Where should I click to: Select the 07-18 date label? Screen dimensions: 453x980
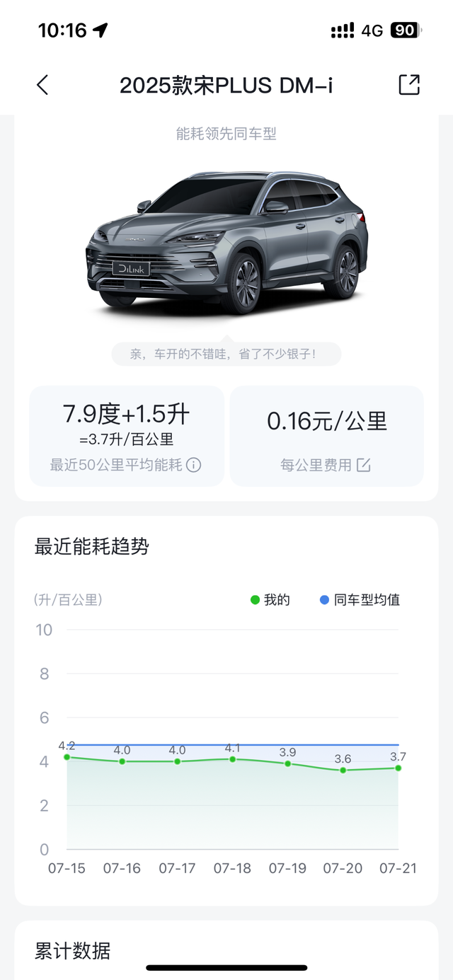(x=232, y=868)
